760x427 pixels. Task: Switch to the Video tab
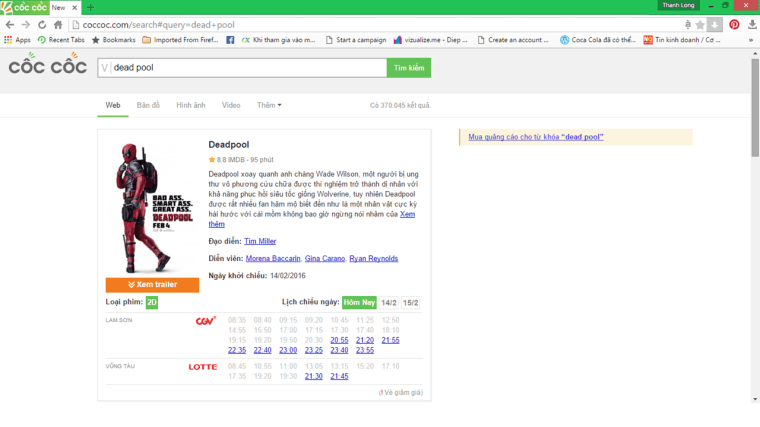[x=231, y=105]
